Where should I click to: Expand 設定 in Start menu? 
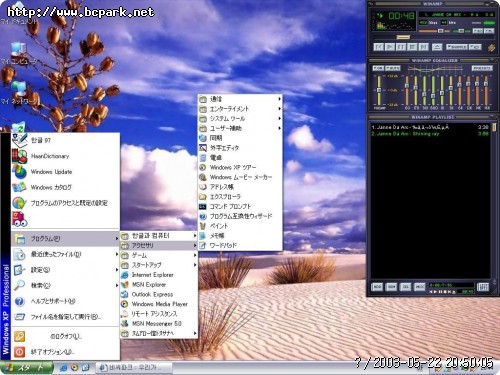(x=65, y=270)
